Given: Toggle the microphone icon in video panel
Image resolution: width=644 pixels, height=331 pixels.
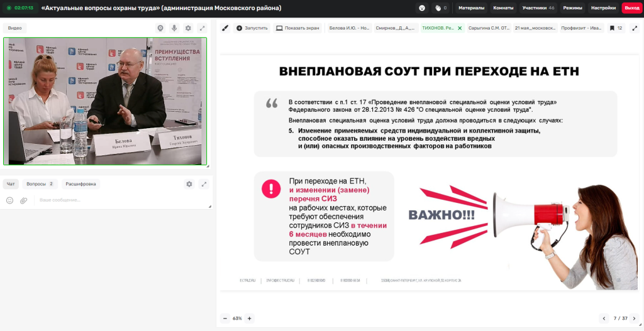Looking at the screenshot, I should (175, 28).
